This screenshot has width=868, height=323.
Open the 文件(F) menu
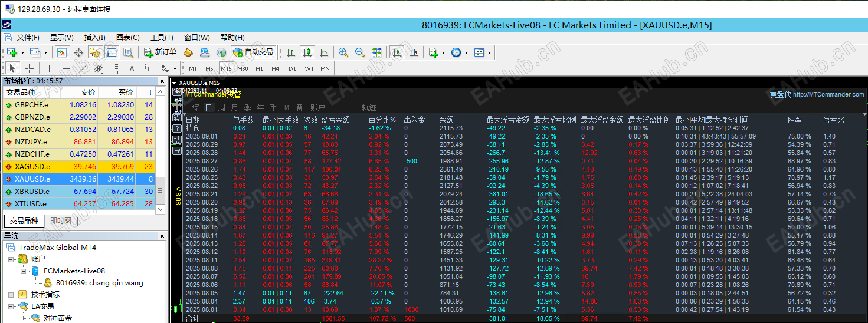[28, 37]
